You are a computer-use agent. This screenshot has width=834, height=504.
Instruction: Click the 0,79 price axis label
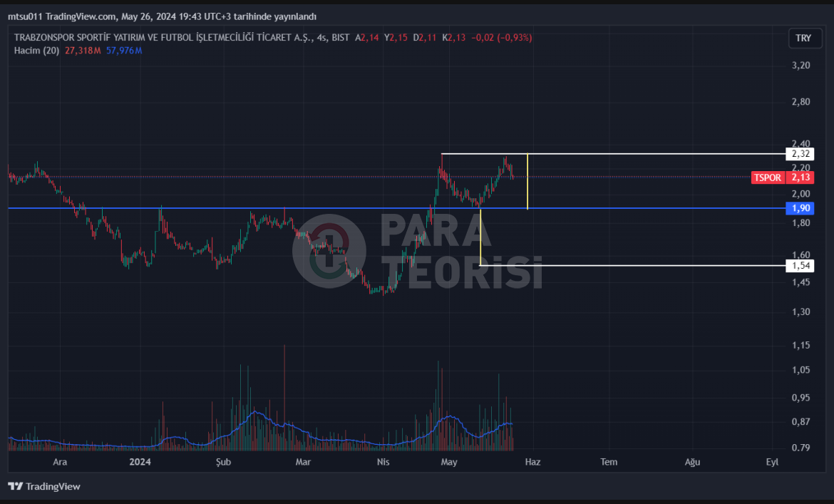pos(800,448)
